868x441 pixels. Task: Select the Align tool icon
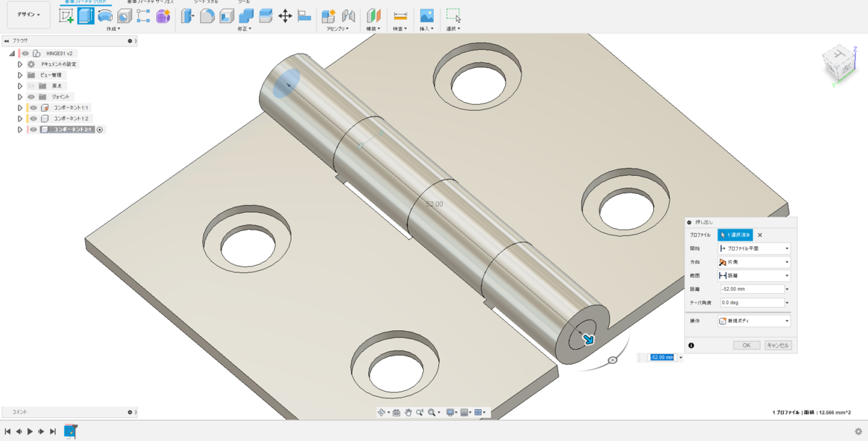(x=305, y=16)
